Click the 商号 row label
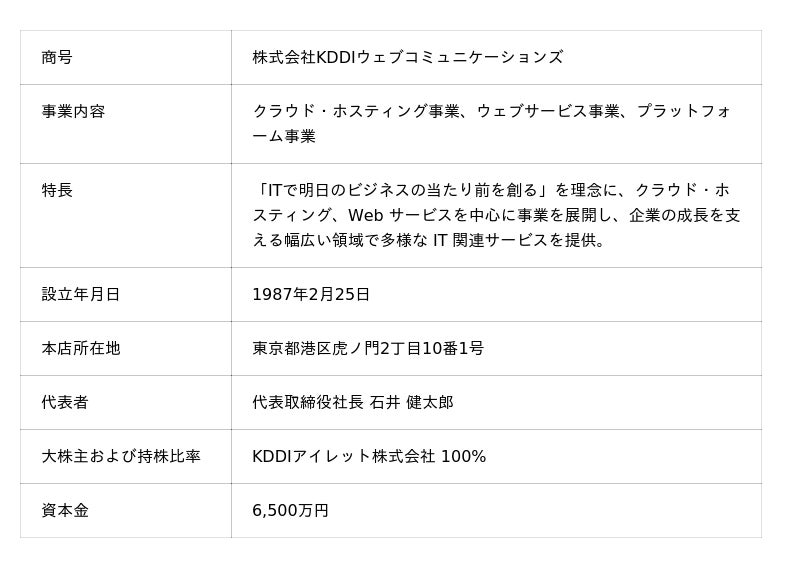Screen dimensions: 800x568 pyautogui.click(x=57, y=58)
